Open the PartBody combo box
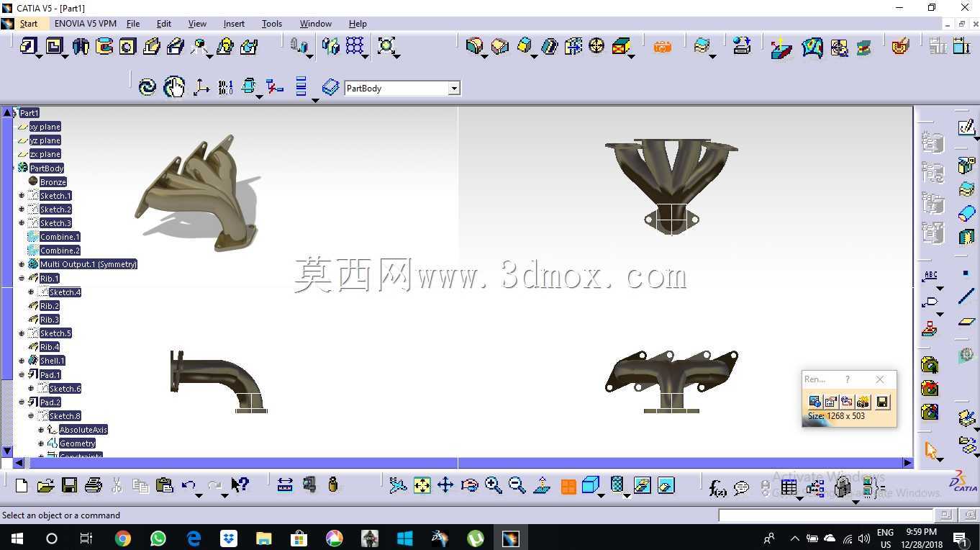Image resolution: width=980 pixels, height=550 pixels. [x=402, y=89]
